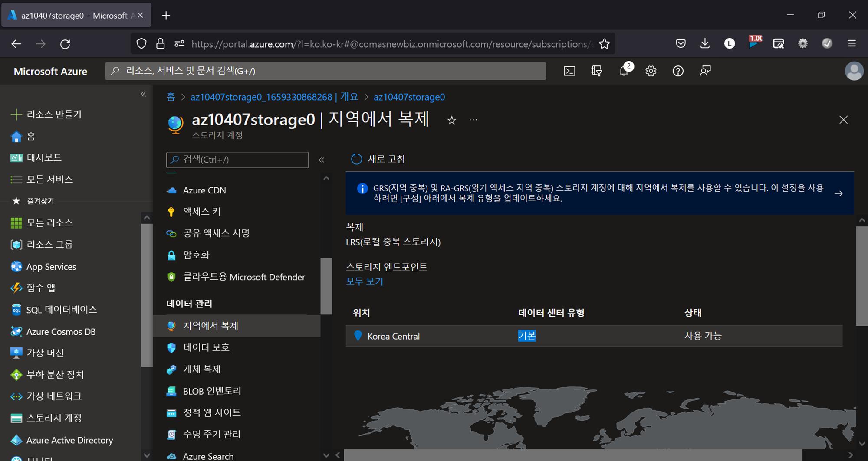This screenshot has width=868, height=461.
Task: Close the 지역에서 복제 blade
Action: (x=843, y=120)
